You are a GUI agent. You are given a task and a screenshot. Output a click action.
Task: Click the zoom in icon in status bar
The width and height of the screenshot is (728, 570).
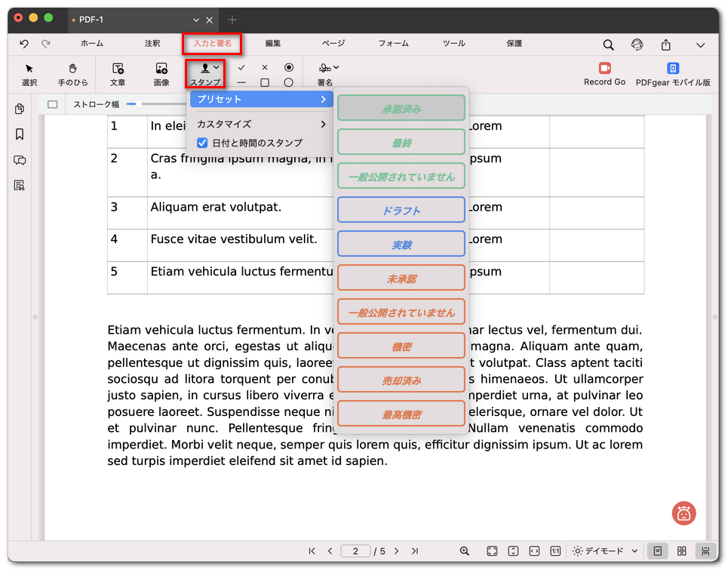click(x=465, y=551)
